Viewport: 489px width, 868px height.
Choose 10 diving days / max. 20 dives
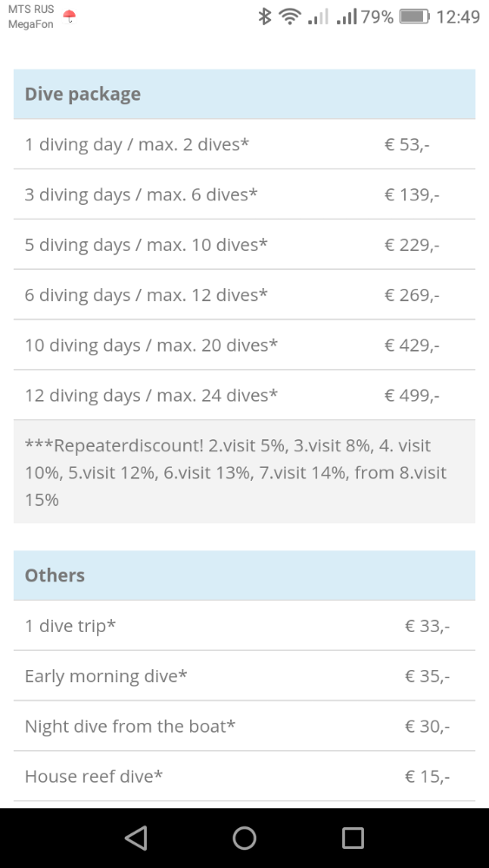[244, 345]
